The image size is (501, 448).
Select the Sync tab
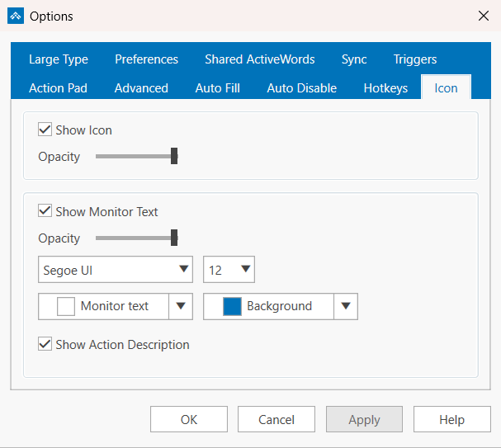[354, 59]
